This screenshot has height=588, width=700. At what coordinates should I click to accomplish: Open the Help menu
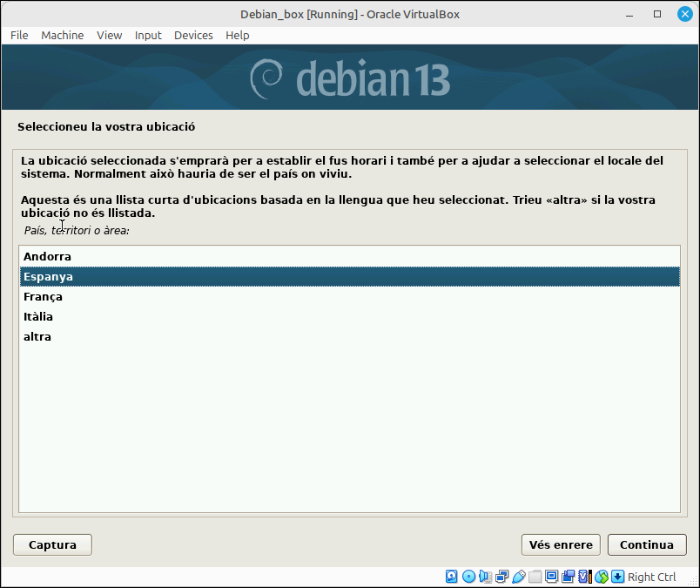(x=238, y=36)
